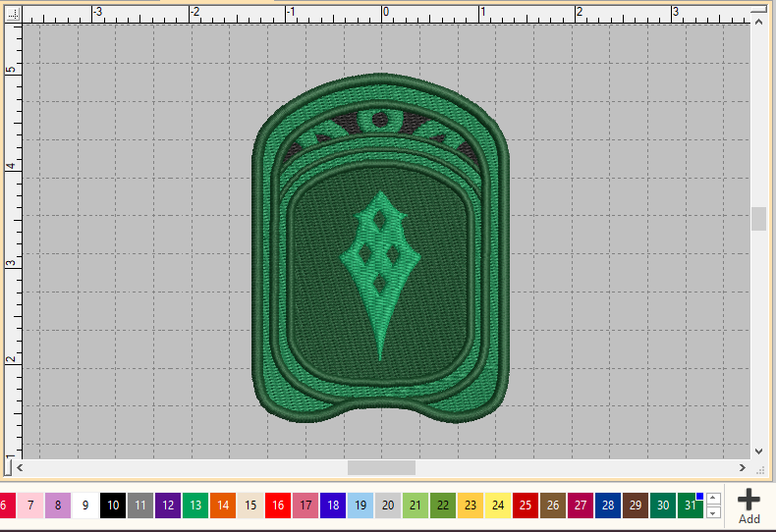
Task: Select color swatch 23 amber
Action: (x=471, y=505)
